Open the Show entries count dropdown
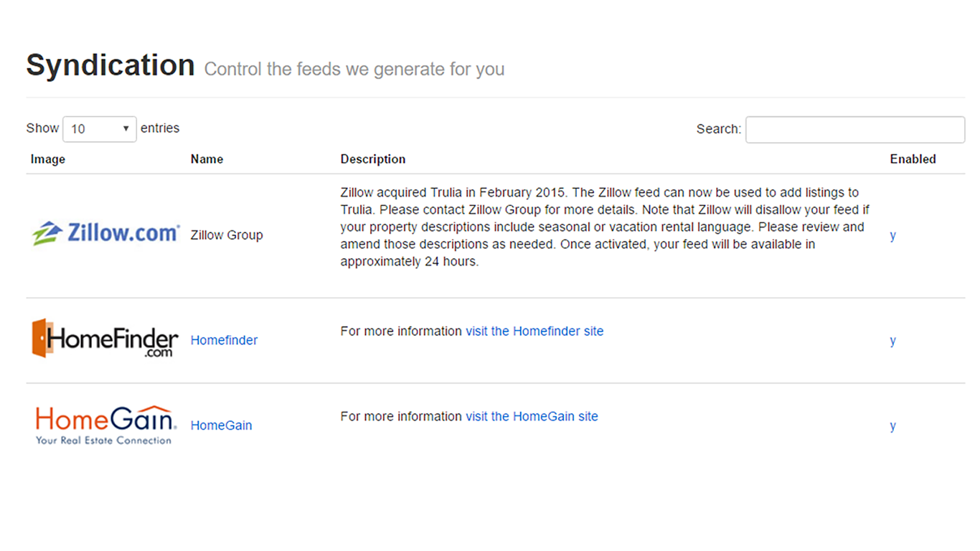 pyautogui.click(x=100, y=129)
